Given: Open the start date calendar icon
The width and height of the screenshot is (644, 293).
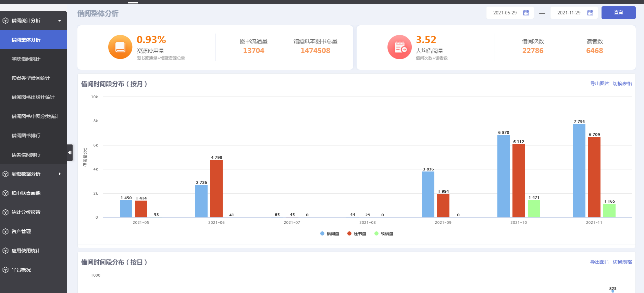Looking at the screenshot, I should click(x=526, y=13).
